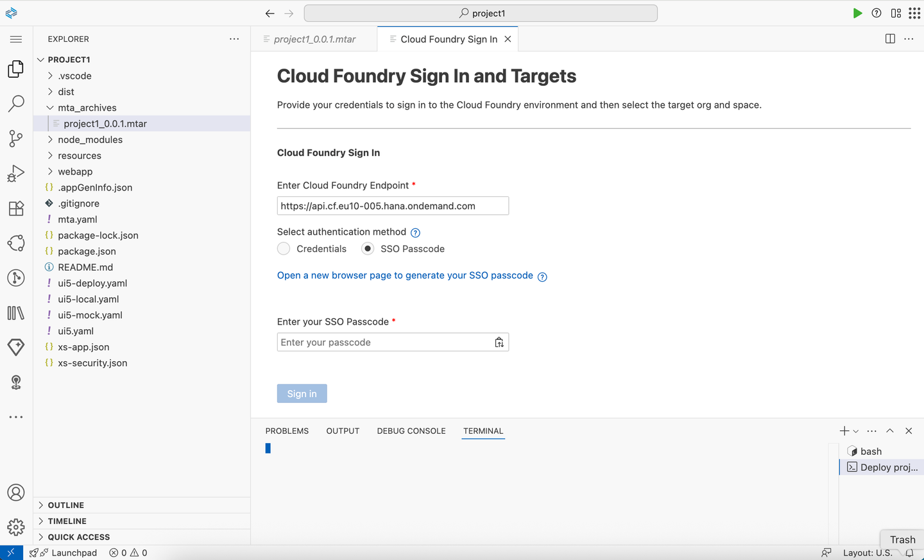Switch to project1_0.0.1.mtar editor tab
This screenshot has height=560, width=924.
click(x=314, y=39)
